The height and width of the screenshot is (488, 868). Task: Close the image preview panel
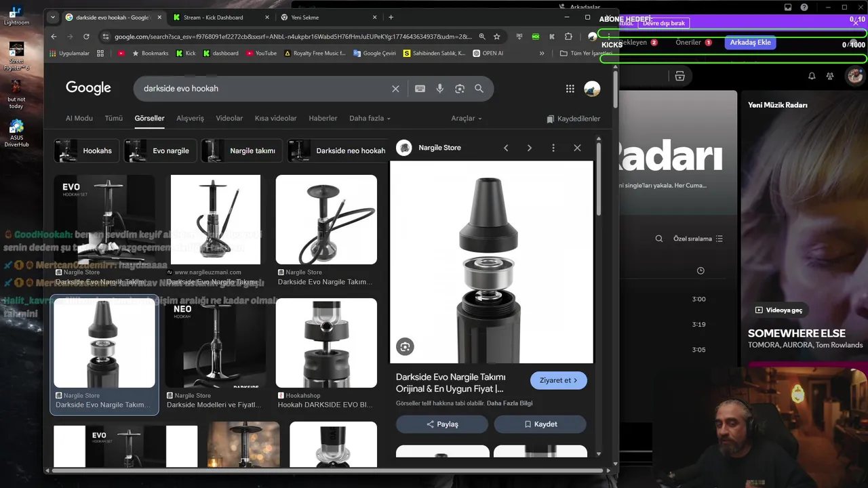click(577, 148)
